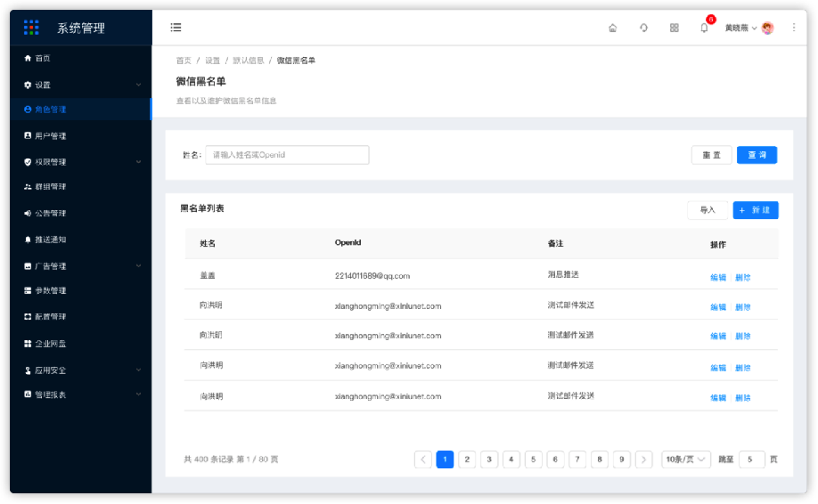Click the user card icon beside 用户管理
This screenshot has width=818, height=504.
point(28,135)
